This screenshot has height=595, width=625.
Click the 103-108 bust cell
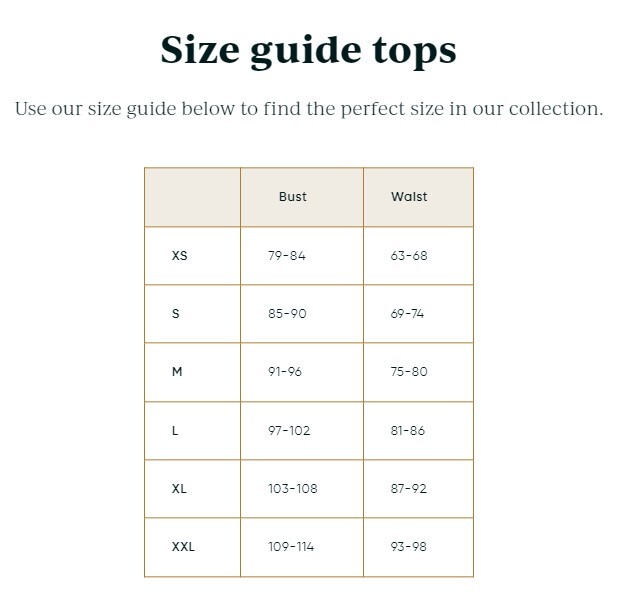[292, 489]
